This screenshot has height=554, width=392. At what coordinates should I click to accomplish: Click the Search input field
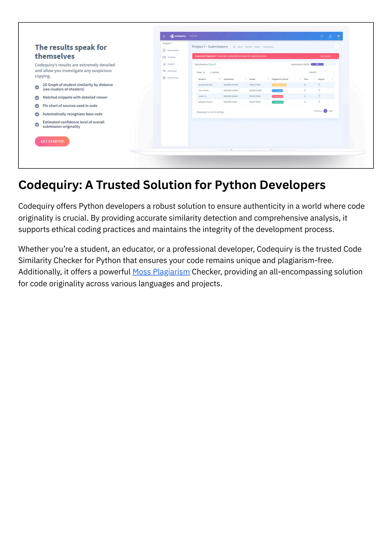(x=326, y=72)
